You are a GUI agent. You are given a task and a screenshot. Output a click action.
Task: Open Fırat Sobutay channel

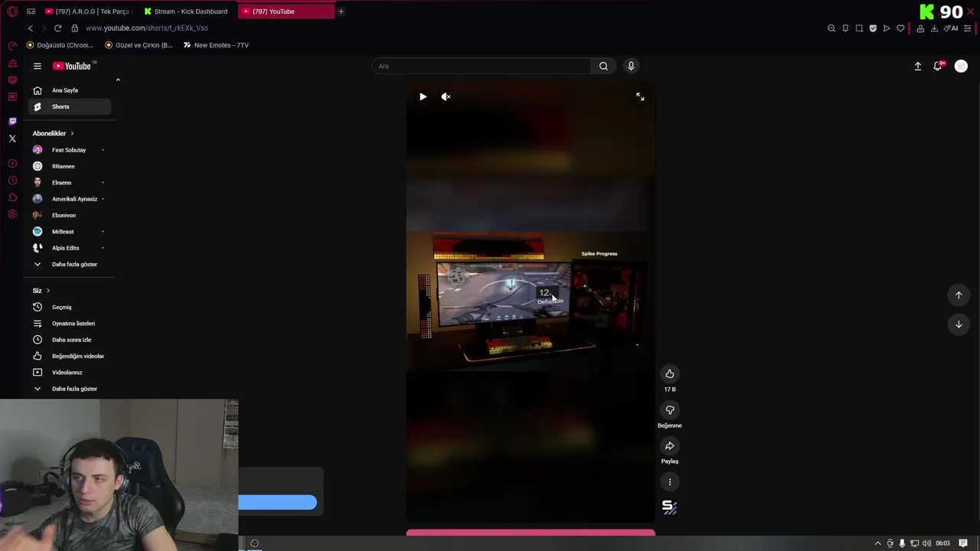[x=69, y=150]
